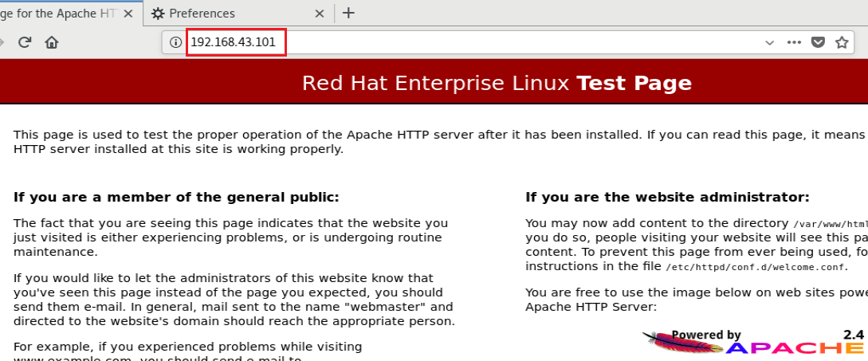
Task: Bookmark this page with star icon
Action: [842, 42]
